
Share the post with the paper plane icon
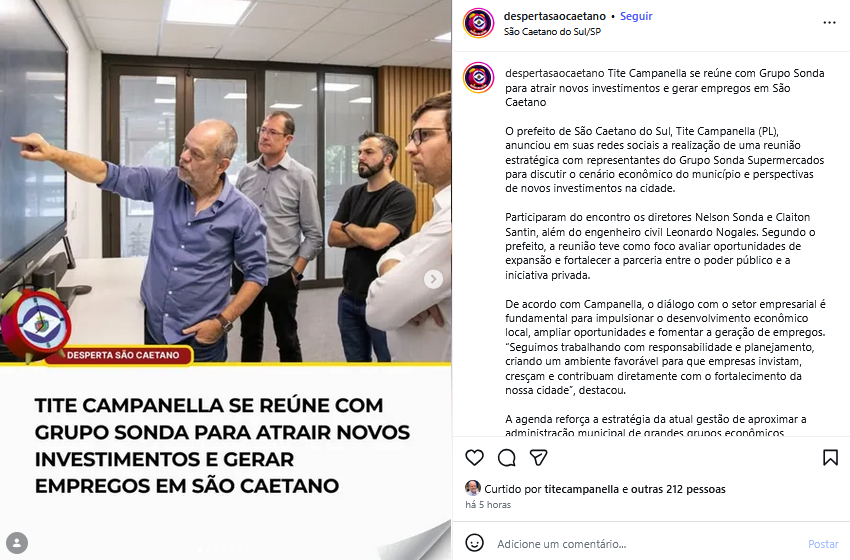[538, 458]
